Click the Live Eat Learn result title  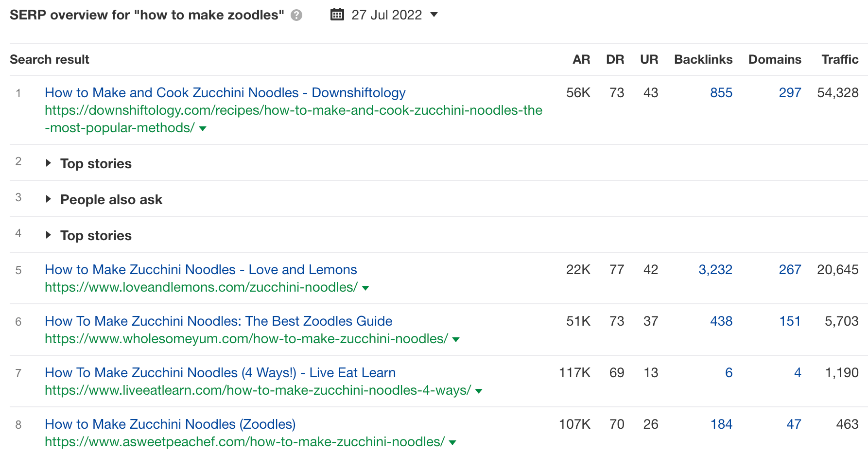point(220,372)
